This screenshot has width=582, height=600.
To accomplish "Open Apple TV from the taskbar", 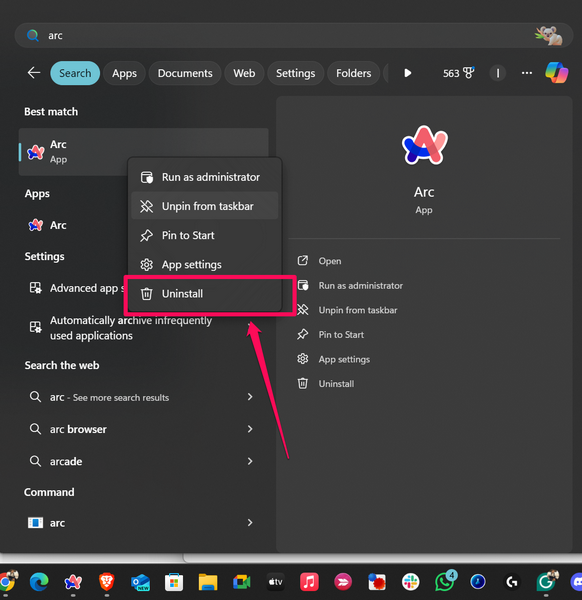I will [x=276, y=582].
